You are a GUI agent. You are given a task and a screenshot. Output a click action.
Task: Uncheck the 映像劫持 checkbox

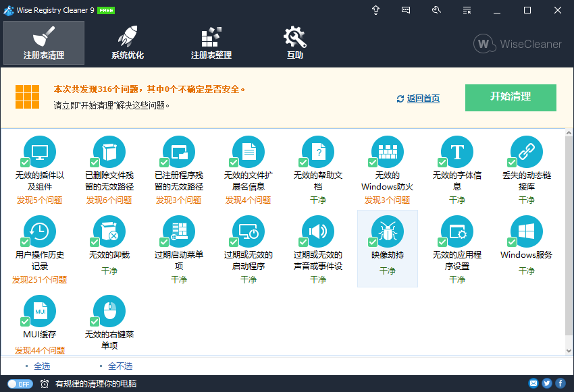coord(373,242)
